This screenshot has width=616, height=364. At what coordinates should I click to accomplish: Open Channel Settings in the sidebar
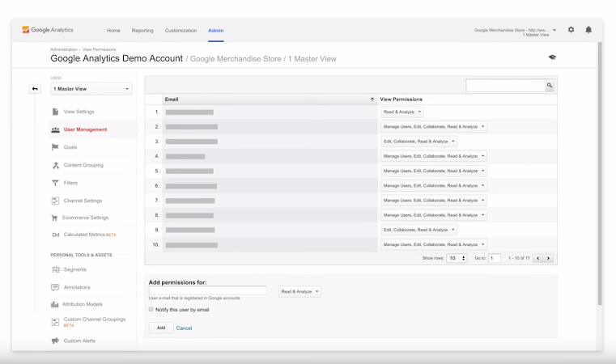coord(83,201)
